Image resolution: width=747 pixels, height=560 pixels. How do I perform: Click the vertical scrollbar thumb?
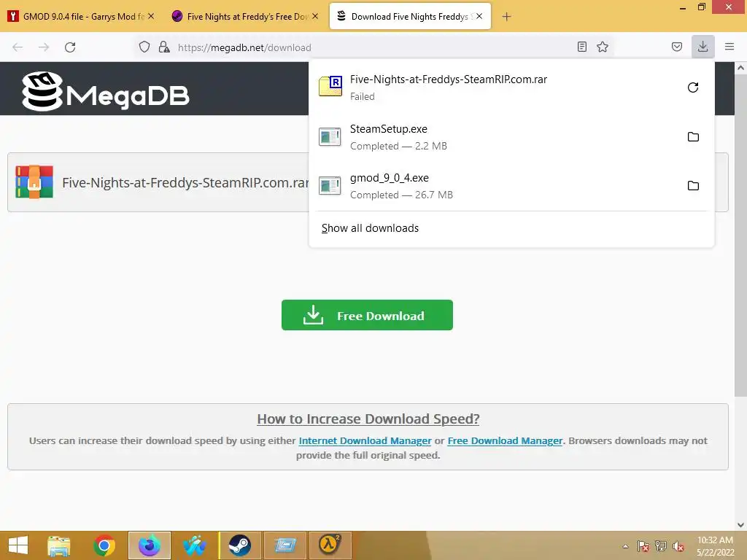tap(740, 235)
